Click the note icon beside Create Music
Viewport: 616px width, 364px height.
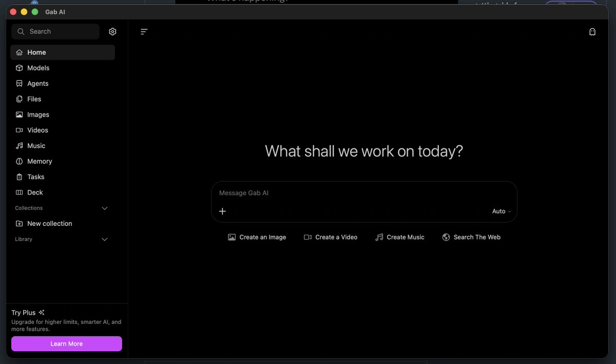pos(379,237)
